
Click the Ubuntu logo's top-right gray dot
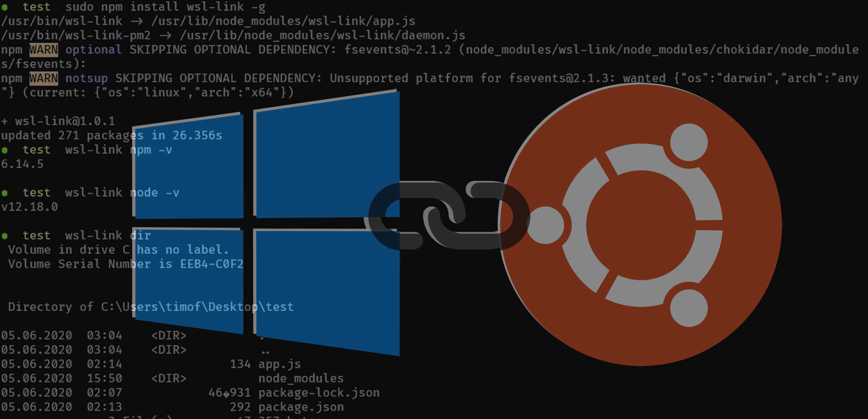[x=689, y=142]
